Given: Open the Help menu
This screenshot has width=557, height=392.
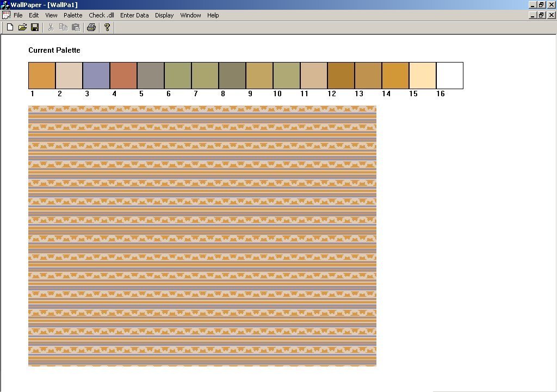Looking at the screenshot, I should [x=213, y=15].
